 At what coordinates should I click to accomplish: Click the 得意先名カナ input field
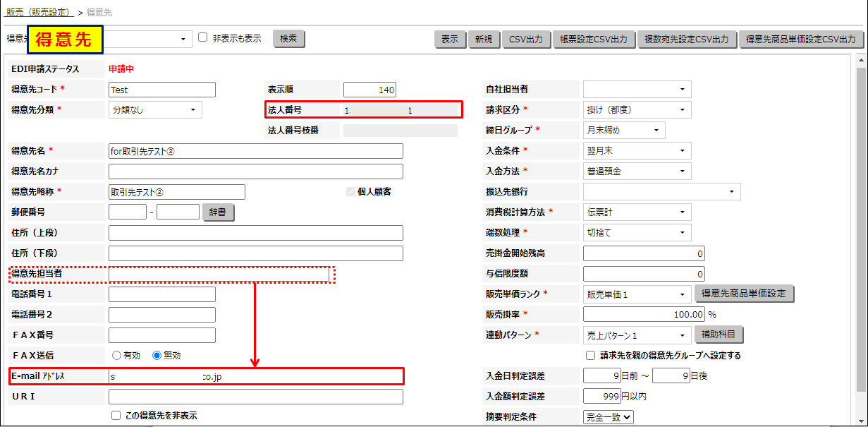coord(255,172)
